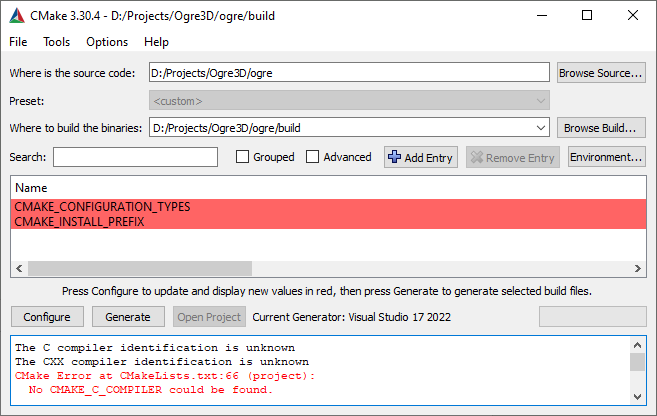Click the source code path field
The height and width of the screenshot is (416, 657).
tap(349, 72)
